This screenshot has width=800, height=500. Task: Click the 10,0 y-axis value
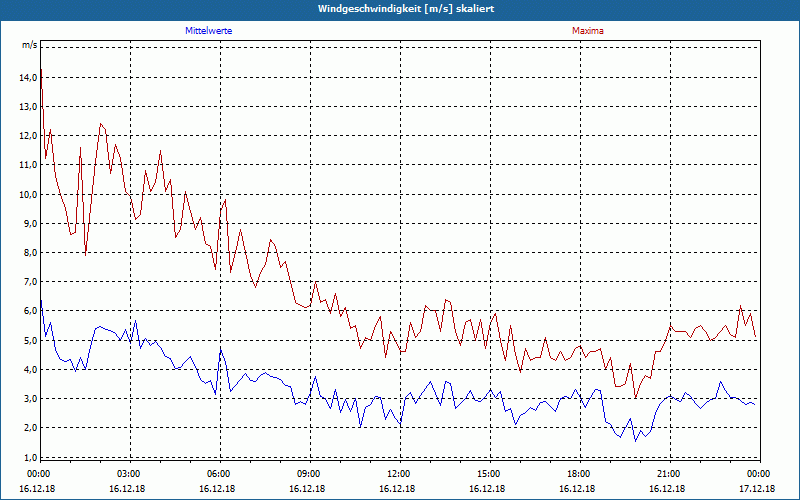click(x=29, y=194)
